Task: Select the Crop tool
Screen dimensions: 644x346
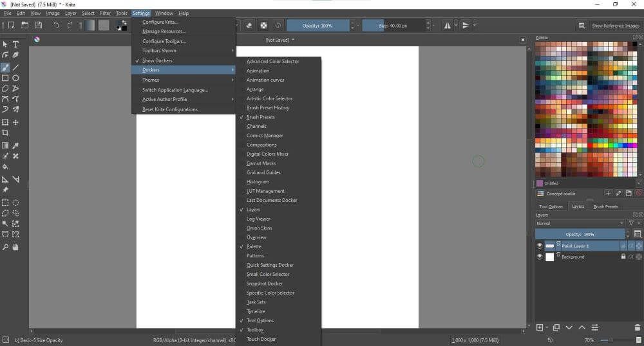Action: pyautogui.click(x=5, y=133)
